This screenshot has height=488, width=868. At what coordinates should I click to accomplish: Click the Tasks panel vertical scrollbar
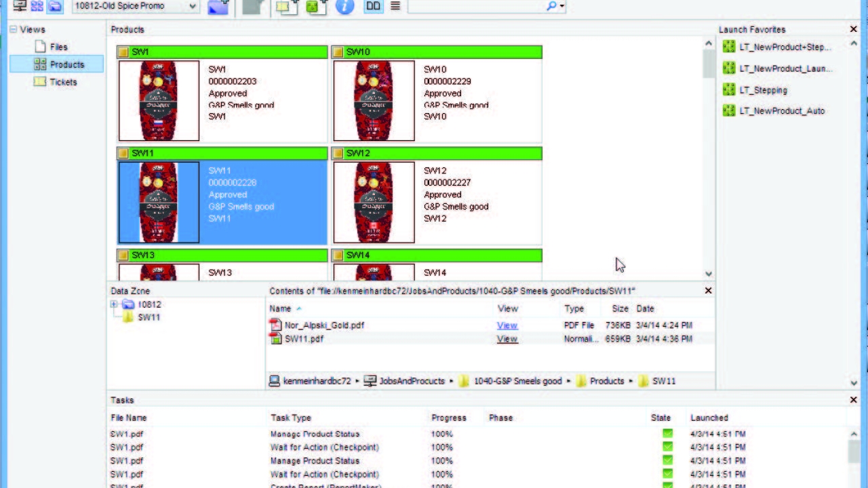point(853,451)
